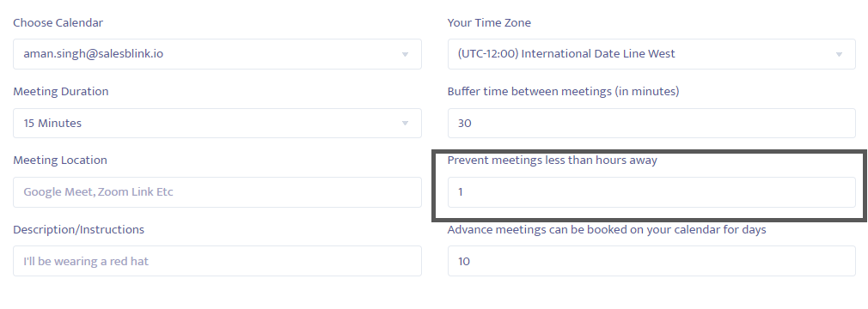Focus the buffer time field showing 30
868x309 pixels.
click(x=651, y=123)
